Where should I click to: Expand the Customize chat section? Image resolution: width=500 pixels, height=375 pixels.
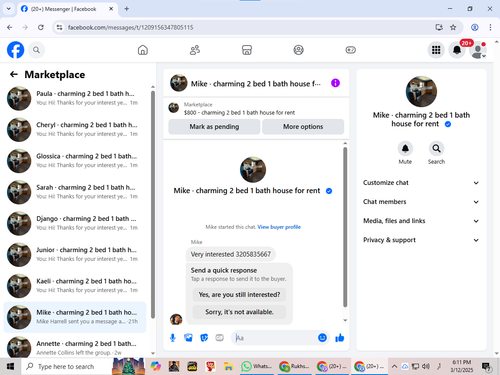coord(421,183)
